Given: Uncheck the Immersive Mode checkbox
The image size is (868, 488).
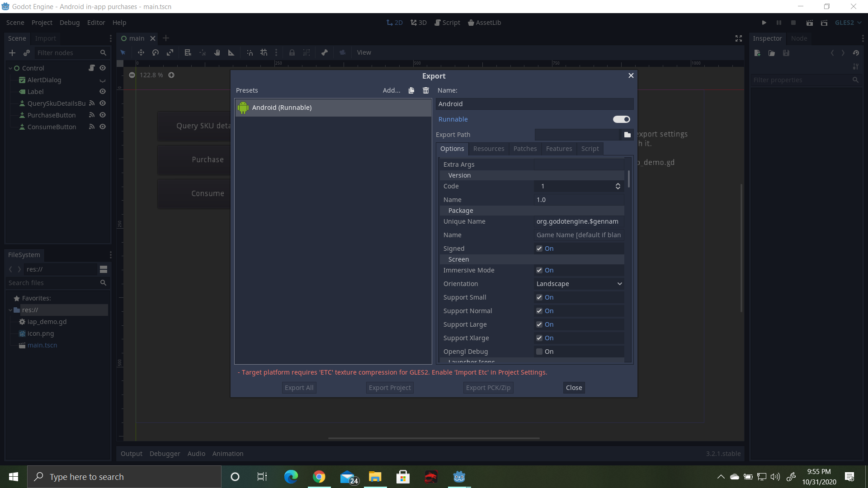Looking at the screenshot, I should pos(539,270).
